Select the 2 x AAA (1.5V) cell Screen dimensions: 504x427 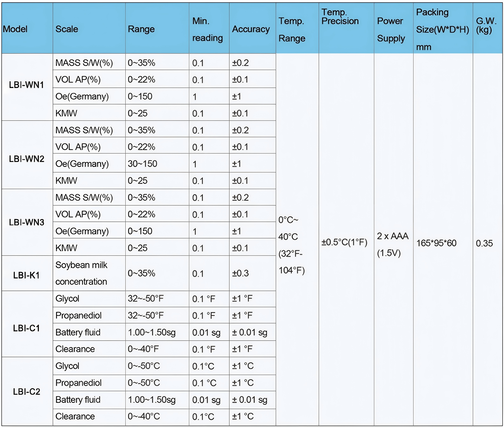coord(393,244)
